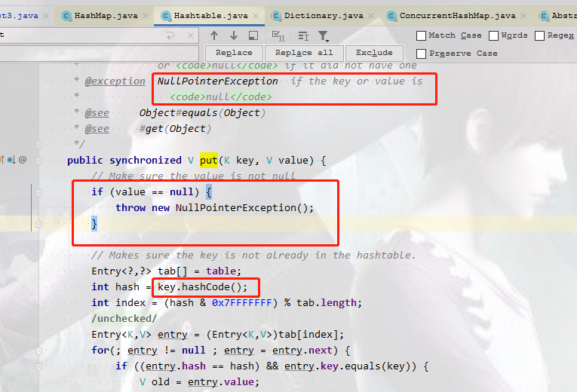Open the multiline search options icon
Screen dimensions: 577x392
303,35
